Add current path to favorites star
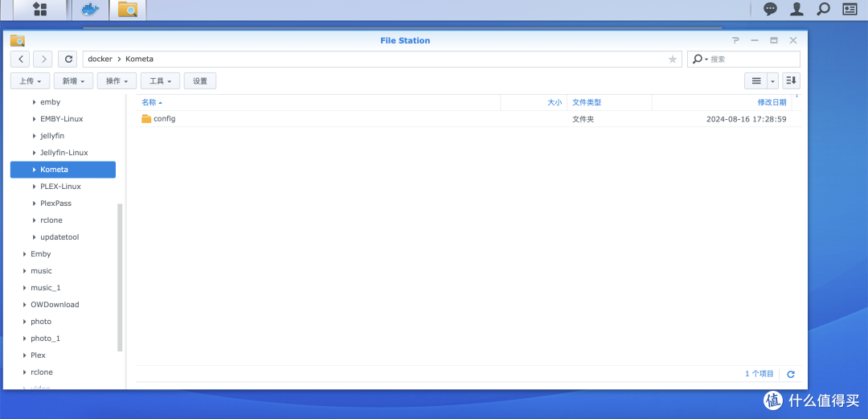Screen dimensions: 868x419 coord(673,60)
